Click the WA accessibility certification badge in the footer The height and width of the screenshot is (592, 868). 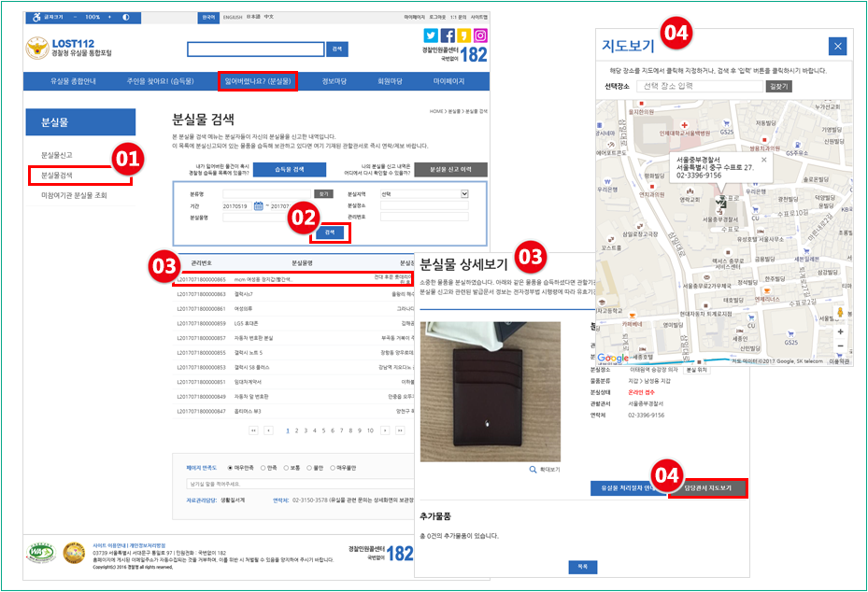pyautogui.click(x=41, y=552)
